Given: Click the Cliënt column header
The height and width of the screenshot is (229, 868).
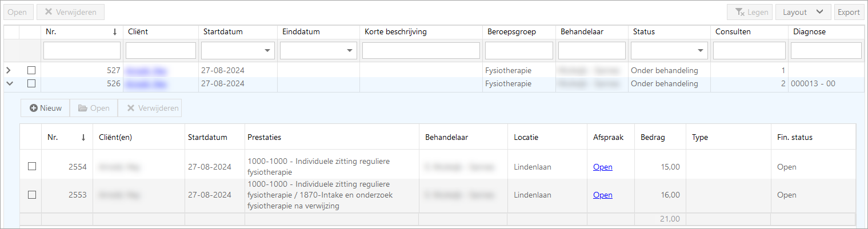Looking at the screenshot, I should [161, 32].
